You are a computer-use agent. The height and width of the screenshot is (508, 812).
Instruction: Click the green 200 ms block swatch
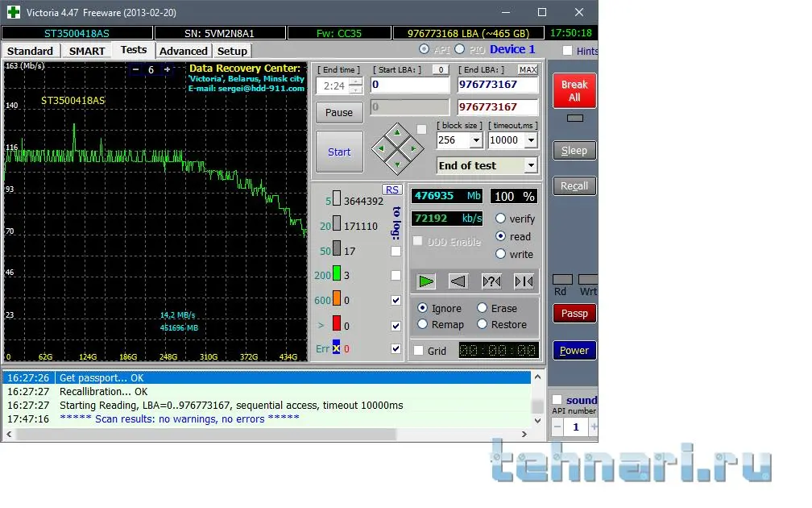pyautogui.click(x=337, y=273)
